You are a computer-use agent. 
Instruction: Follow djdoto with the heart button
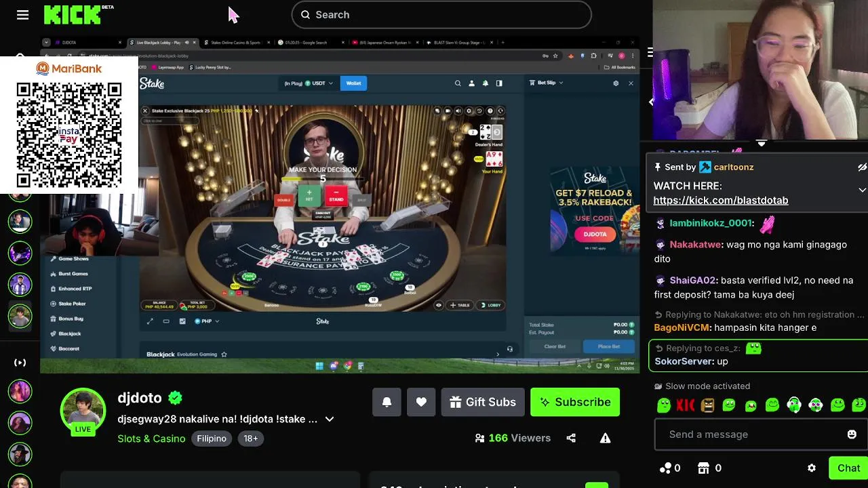point(421,402)
